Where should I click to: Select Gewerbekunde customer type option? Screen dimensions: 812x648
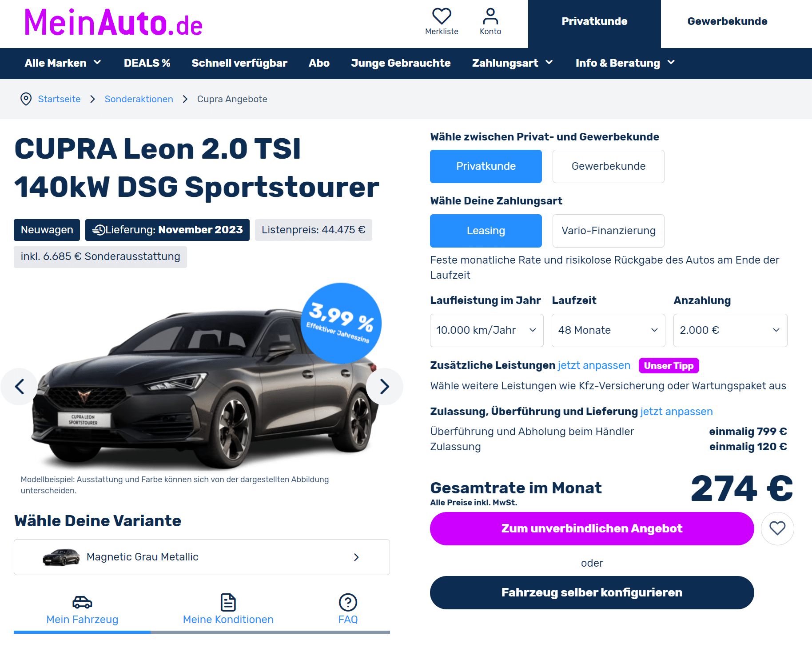click(608, 166)
